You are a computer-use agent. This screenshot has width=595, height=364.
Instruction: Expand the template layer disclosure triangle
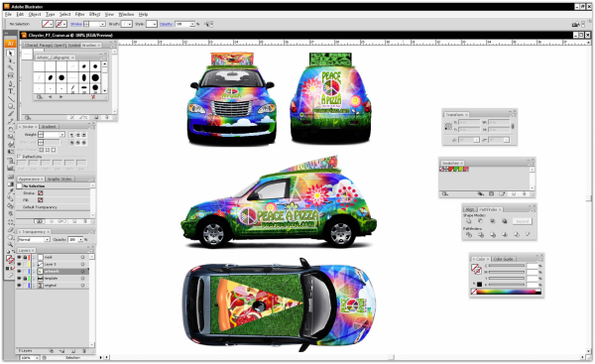(34, 279)
